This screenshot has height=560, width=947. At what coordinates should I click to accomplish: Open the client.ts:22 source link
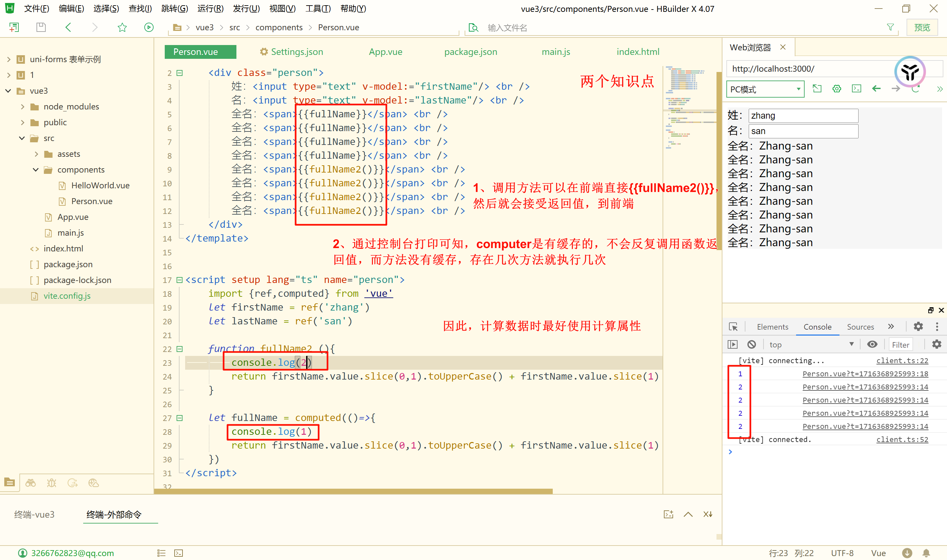[902, 361]
